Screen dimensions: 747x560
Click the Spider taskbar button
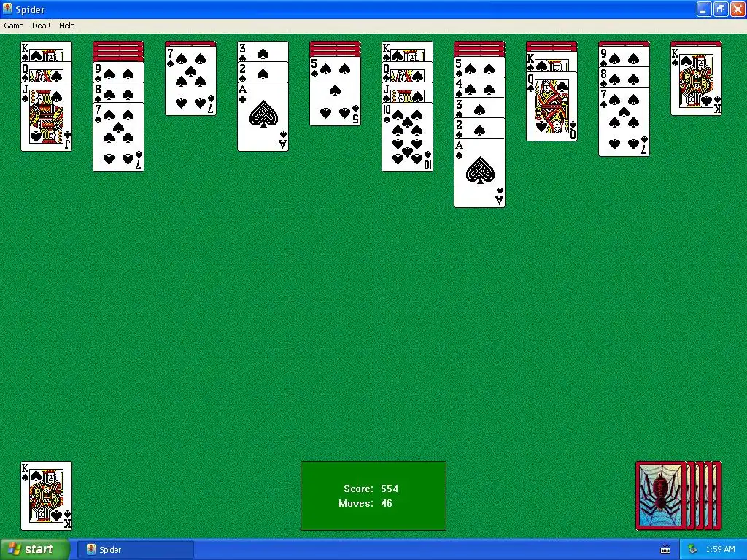point(135,550)
